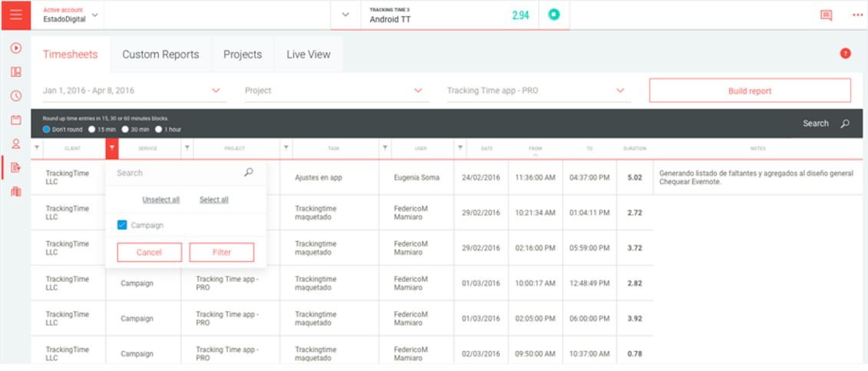868x371 pixels.
Task: Open the User column filter icon
Action: click(x=384, y=147)
